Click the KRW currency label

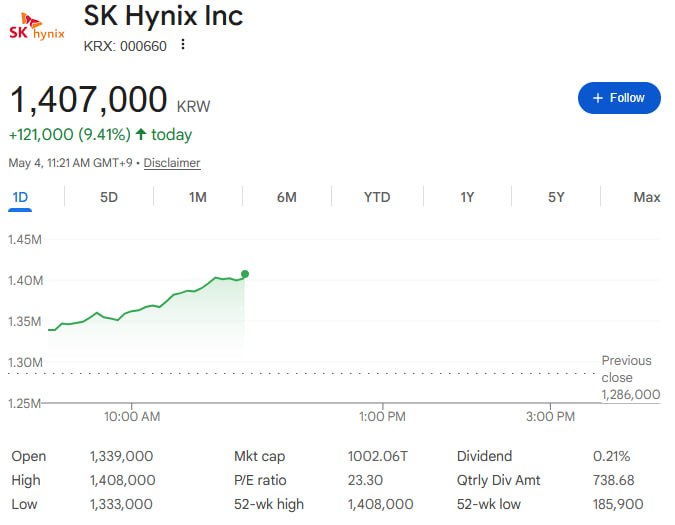[193, 107]
